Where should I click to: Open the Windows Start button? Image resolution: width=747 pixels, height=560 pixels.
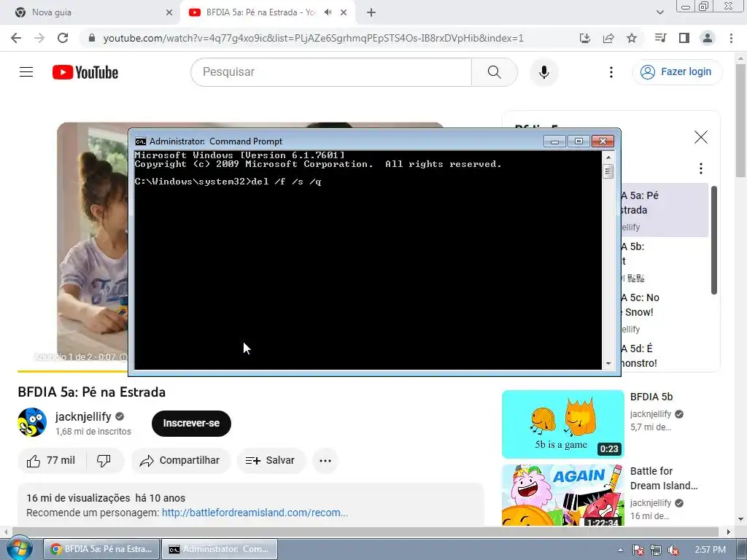point(19,548)
